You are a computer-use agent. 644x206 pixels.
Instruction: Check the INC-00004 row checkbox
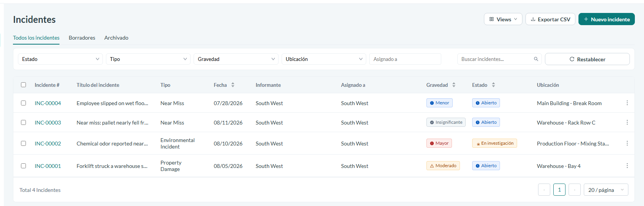pyautogui.click(x=24, y=103)
